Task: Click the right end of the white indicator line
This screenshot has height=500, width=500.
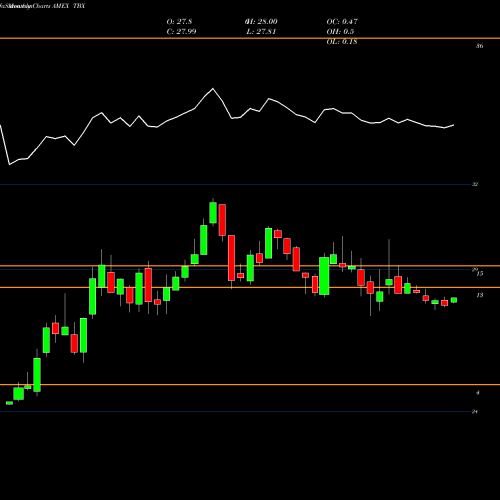Action: coord(453,125)
